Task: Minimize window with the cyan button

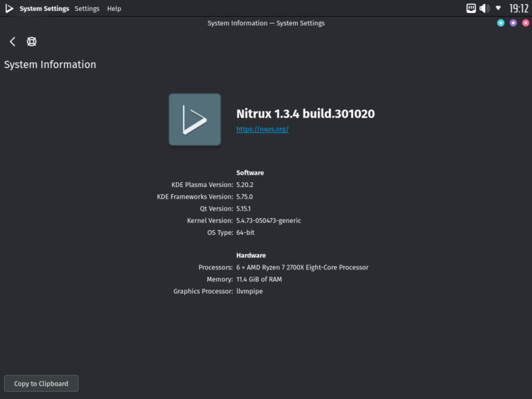Action: [501, 23]
